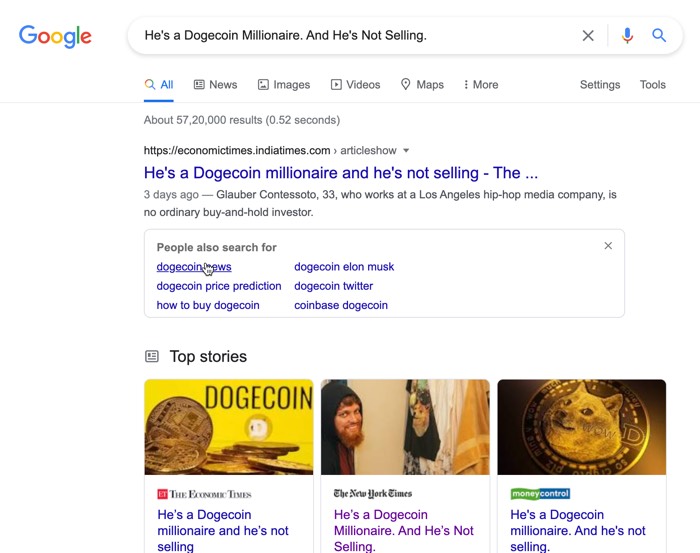Search for dogecoin news
Image resolution: width=700 pixels, height=553 pixels.
tap(194, 266)
